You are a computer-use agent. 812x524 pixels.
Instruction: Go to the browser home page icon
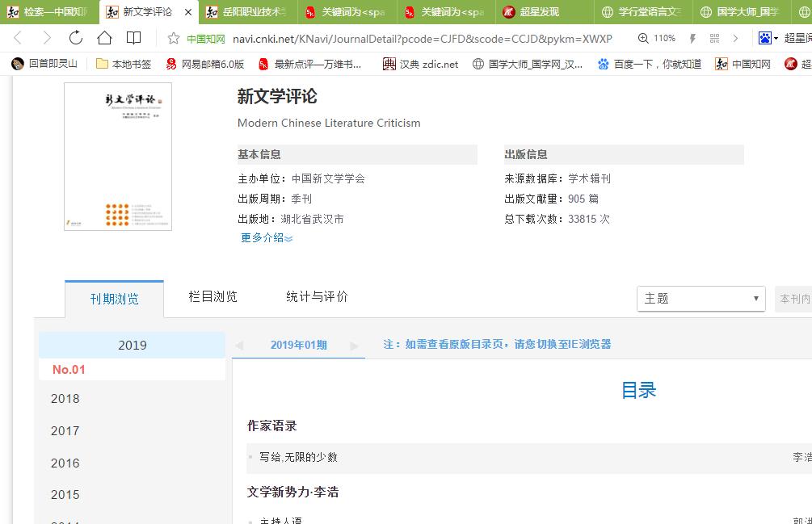coord(104,38)
